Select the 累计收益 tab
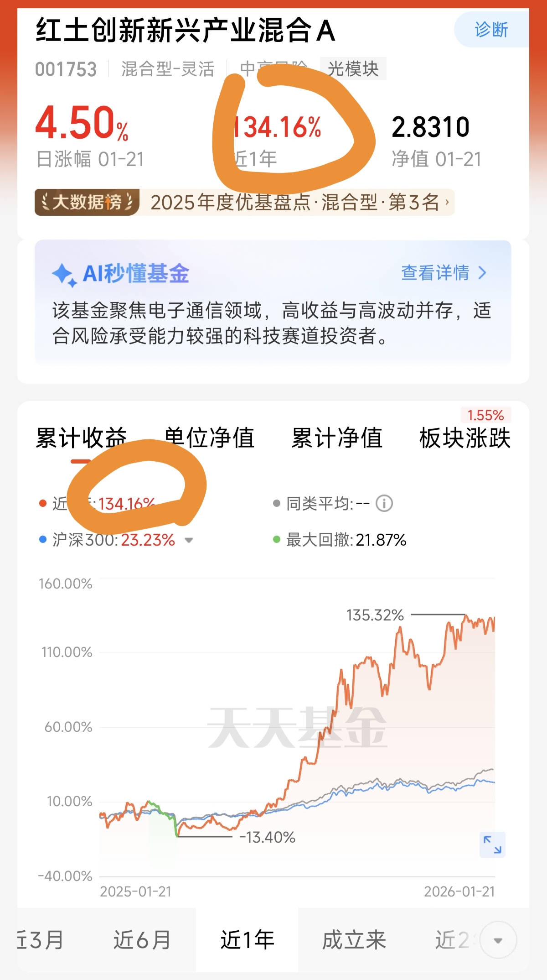 81,438
